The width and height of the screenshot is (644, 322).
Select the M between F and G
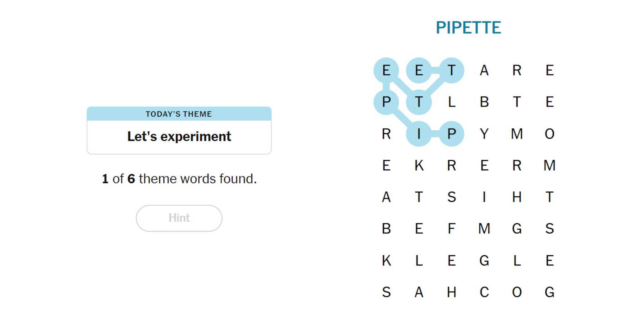[484, 229]
